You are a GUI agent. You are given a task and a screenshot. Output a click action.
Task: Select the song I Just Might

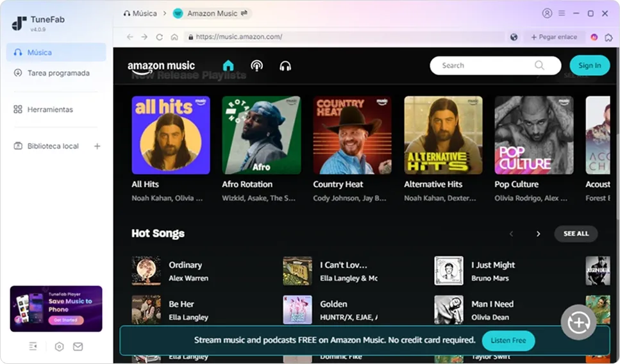493,265
